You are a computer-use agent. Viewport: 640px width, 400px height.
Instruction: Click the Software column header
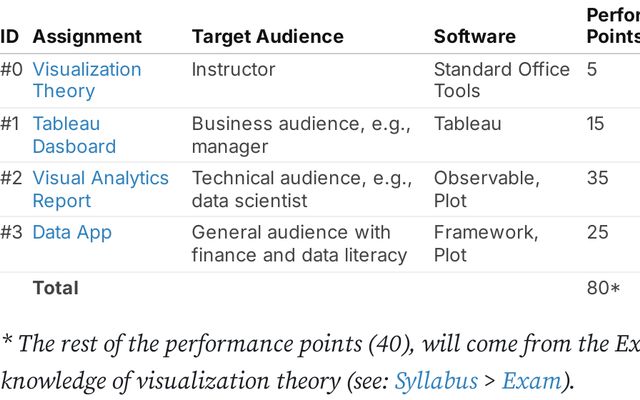(474, 37)
